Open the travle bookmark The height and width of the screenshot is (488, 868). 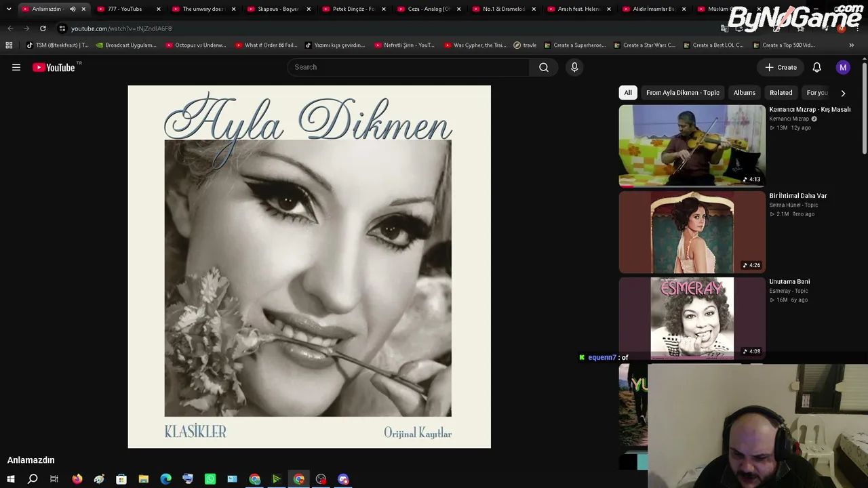(525, 45)
